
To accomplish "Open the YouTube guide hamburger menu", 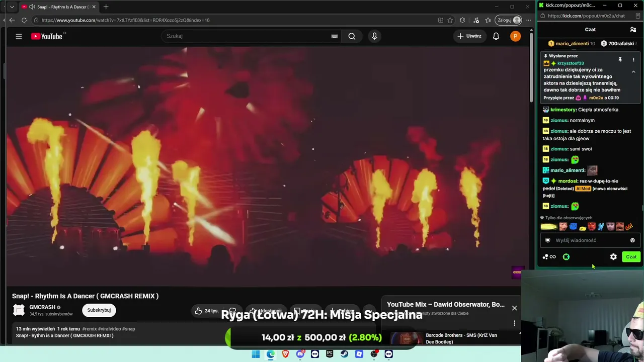I will pos(19,36).
